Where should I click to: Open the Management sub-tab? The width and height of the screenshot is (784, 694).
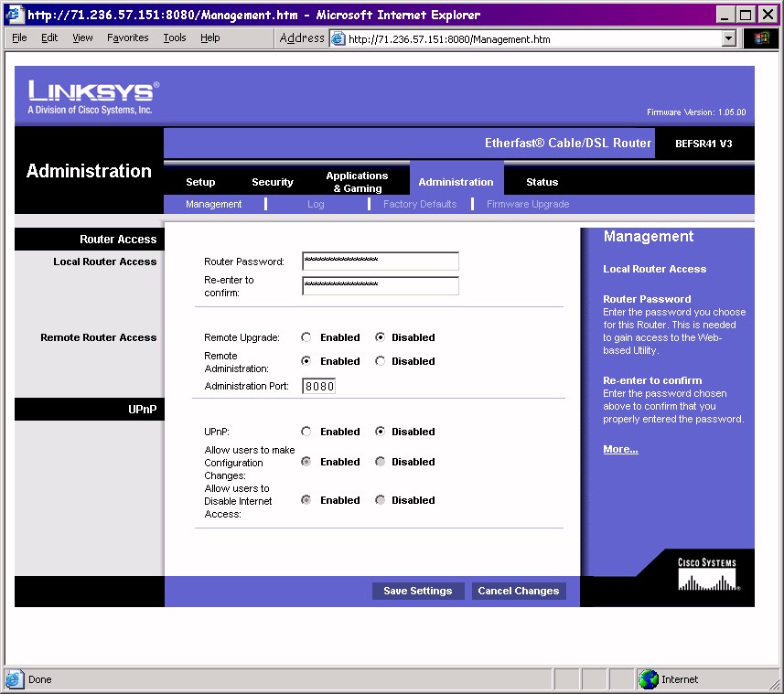point(213,204)
